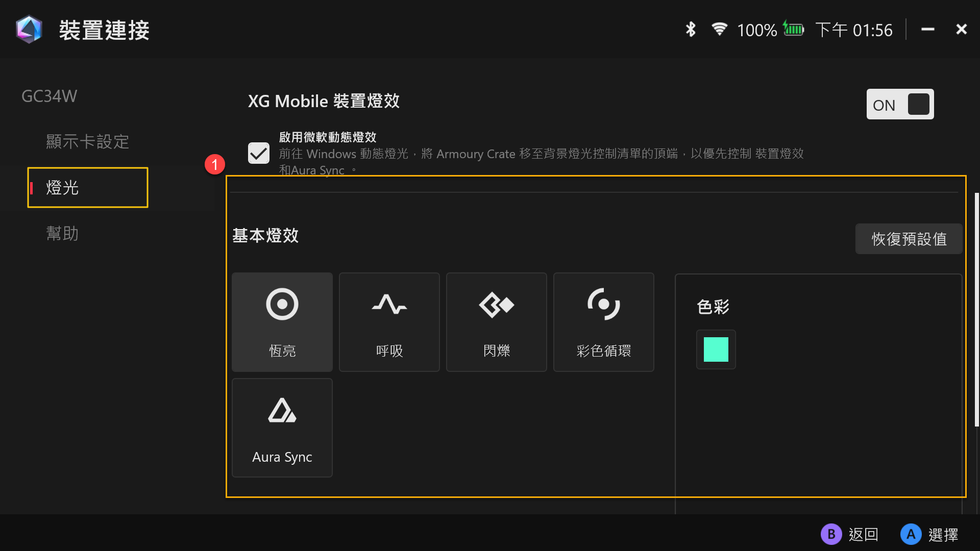Select the Aura Sync lighting effect

pyautogui.click(x=282, y=428)
